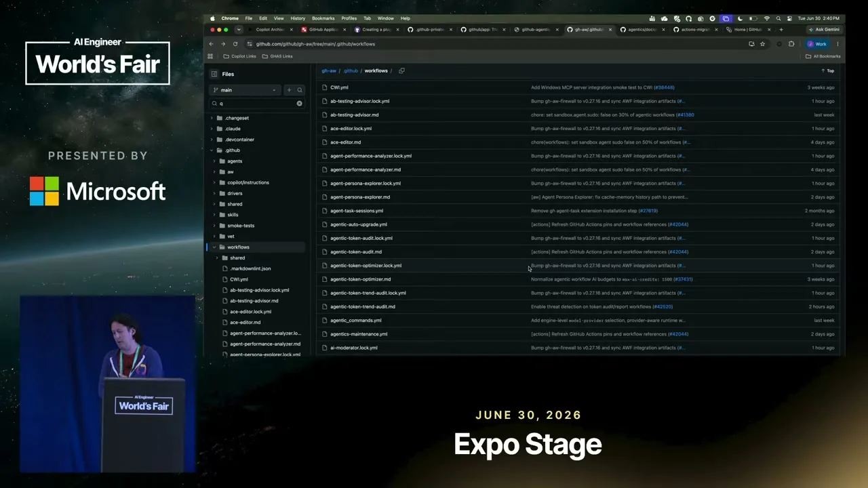Collapse the Files side panel icon

tap(214, 74)
